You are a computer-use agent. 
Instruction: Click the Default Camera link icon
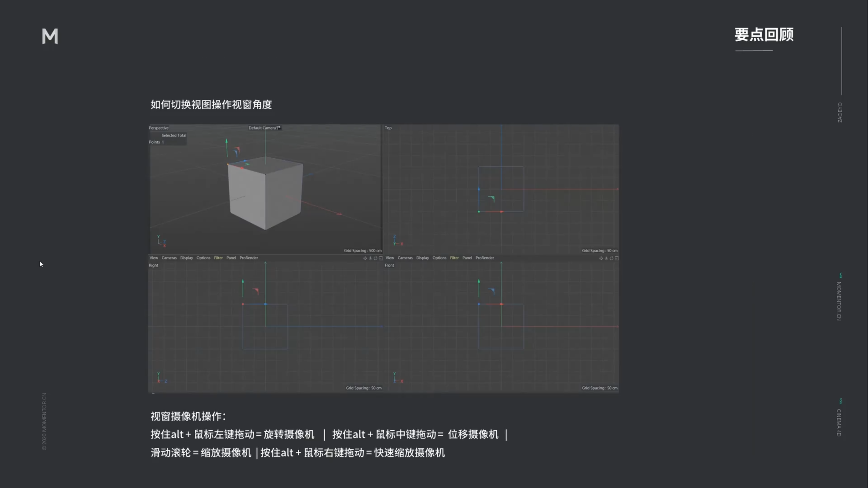(x=278, y=128)
